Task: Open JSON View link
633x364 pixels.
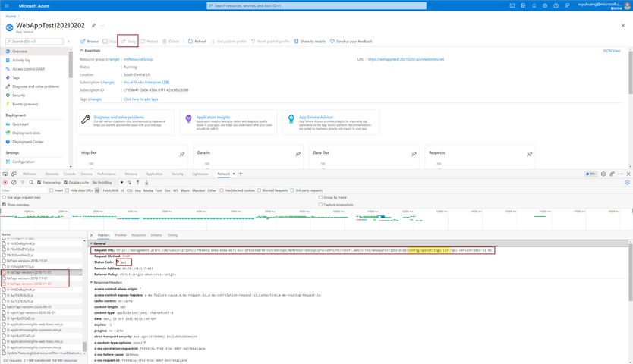Action: (x=611, y=51)
